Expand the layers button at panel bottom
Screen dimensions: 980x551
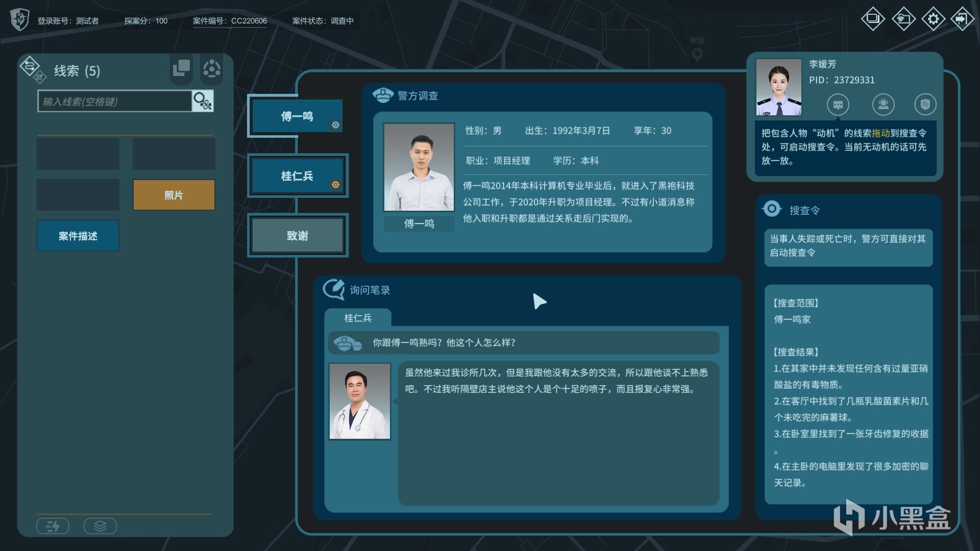100,526
